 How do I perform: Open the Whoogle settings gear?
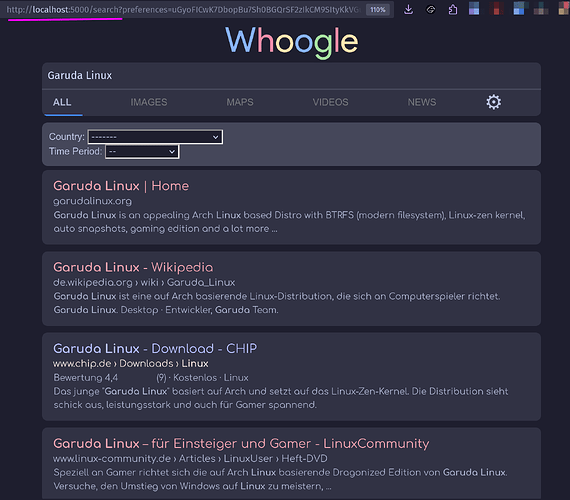pyautogui.click(x=493, y=102)
